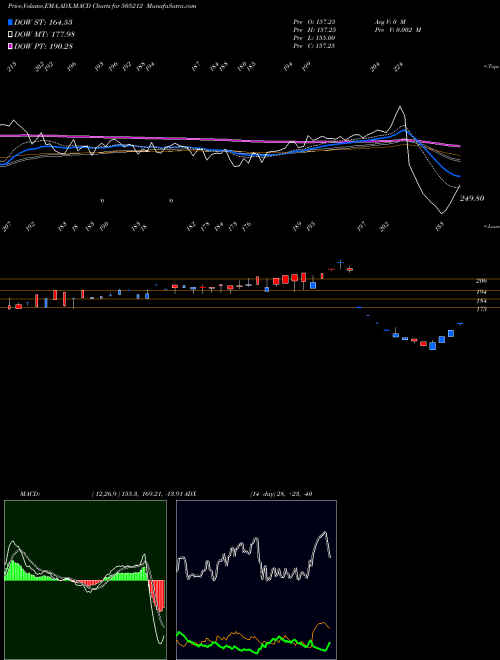Click the 224 top value label
The height and width of the screenshot is (660, 500).
click(398, 67)
